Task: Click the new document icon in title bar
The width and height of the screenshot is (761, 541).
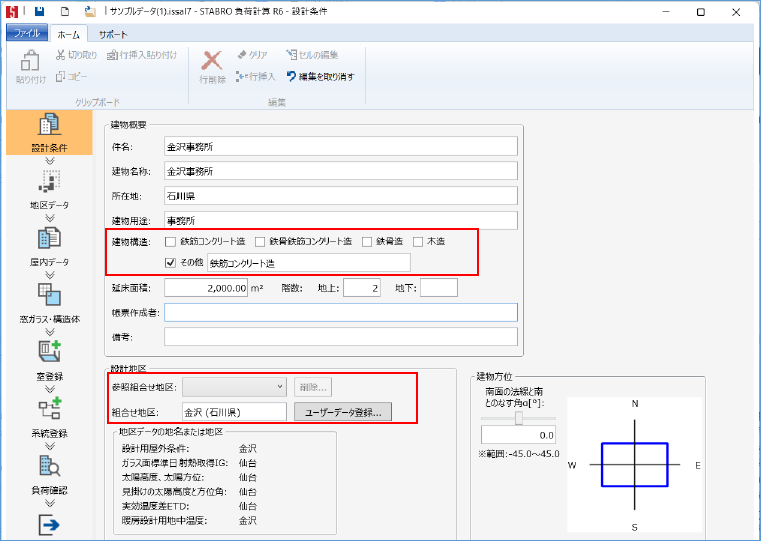Action: pos(65,12)
